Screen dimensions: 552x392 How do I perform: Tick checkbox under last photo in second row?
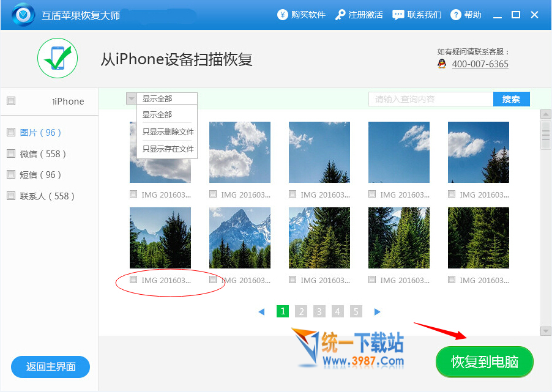(x=451, y=279)
